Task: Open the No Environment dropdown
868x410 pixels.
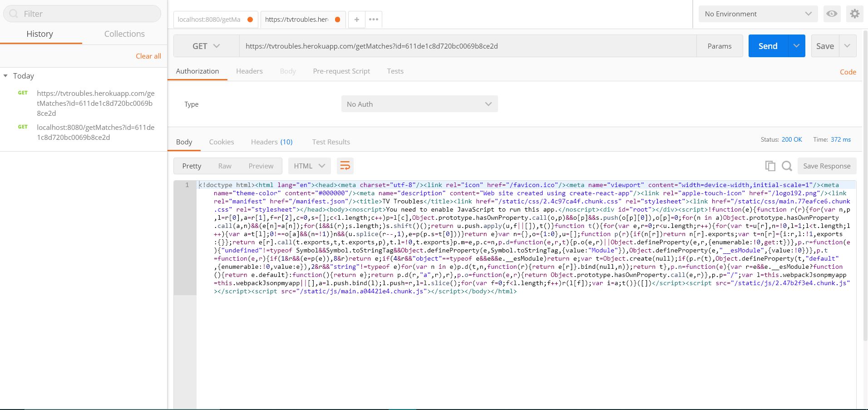Action: tap(758, 14)
